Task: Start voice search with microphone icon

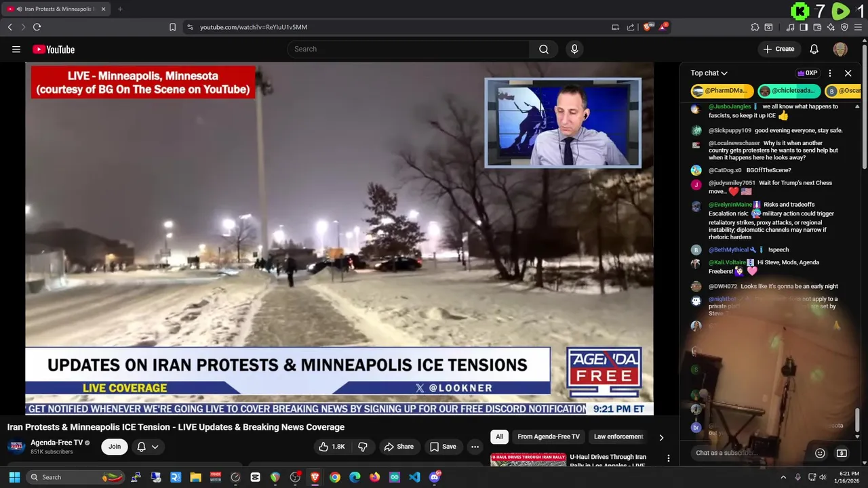Action: (x=574, y=49)
